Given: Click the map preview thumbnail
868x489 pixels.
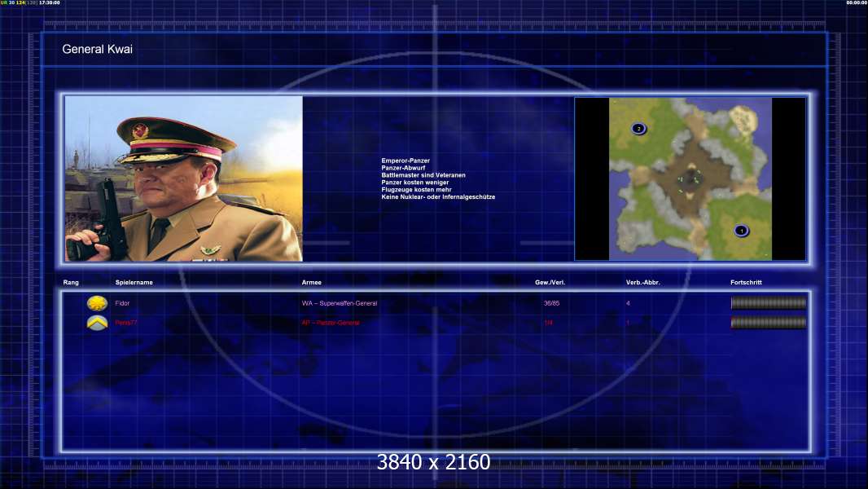Looking at the screenshot, I should (x=690, y=178).
